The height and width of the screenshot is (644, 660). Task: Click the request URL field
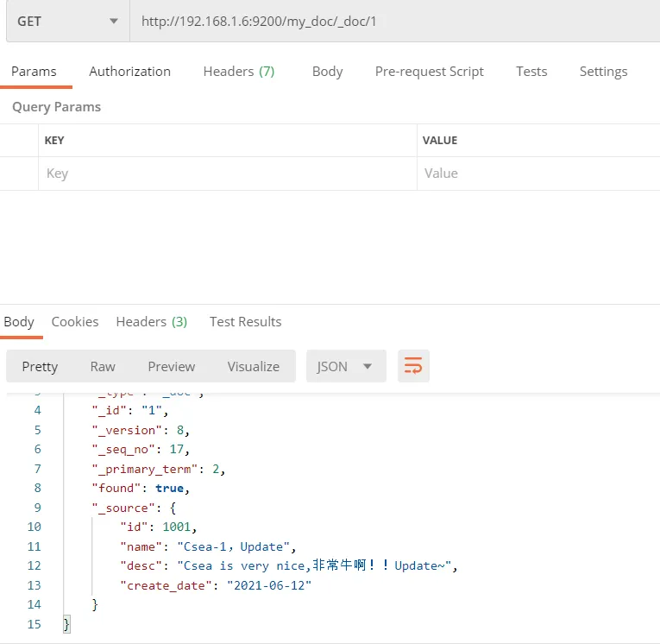point(393,22)
